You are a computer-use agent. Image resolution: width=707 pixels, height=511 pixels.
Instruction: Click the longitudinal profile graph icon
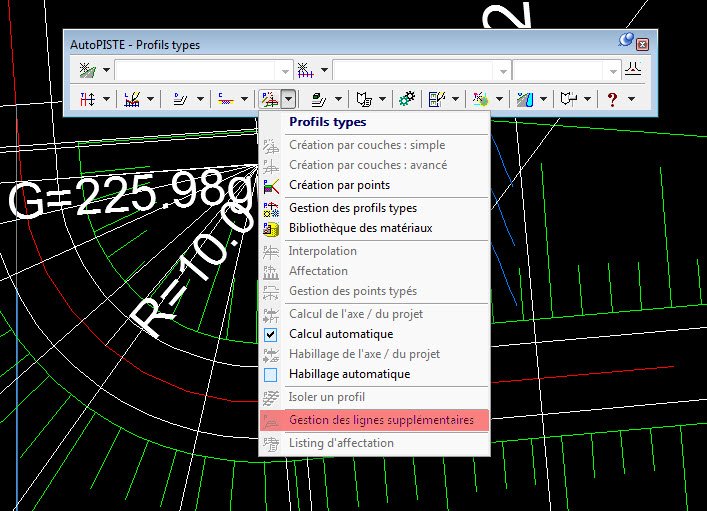132,98
